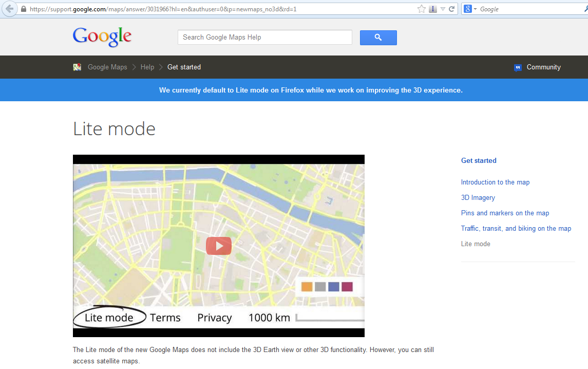Click Privacy text in the video frame
The height and width of the screenshot is (369, 588).
point(215,318)
